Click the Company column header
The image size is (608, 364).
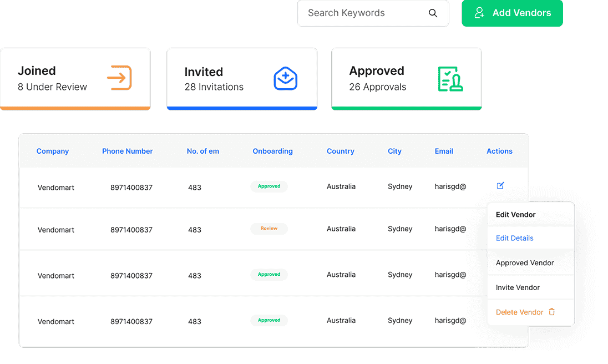(53, 151)
